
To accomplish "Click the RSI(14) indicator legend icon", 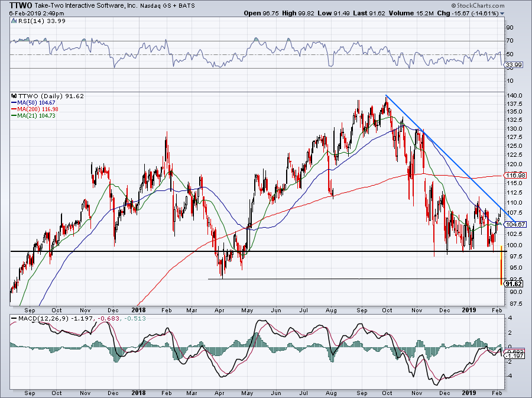I will tap(14, 21).
